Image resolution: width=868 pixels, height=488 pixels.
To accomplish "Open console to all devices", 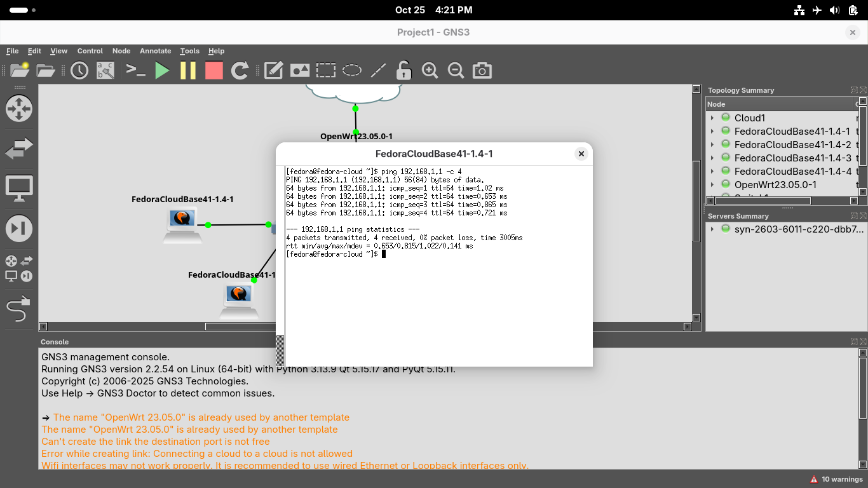I will (x=135, y=71).
